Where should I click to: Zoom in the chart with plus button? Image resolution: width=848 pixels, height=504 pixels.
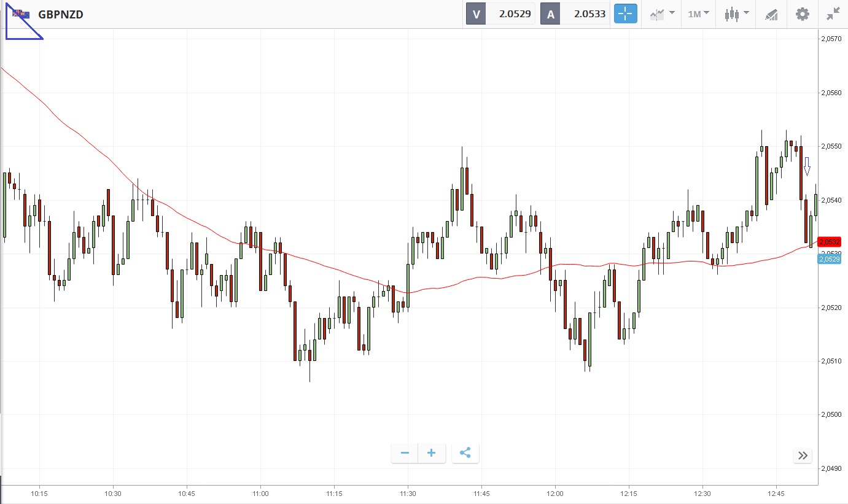coord(432,453)
